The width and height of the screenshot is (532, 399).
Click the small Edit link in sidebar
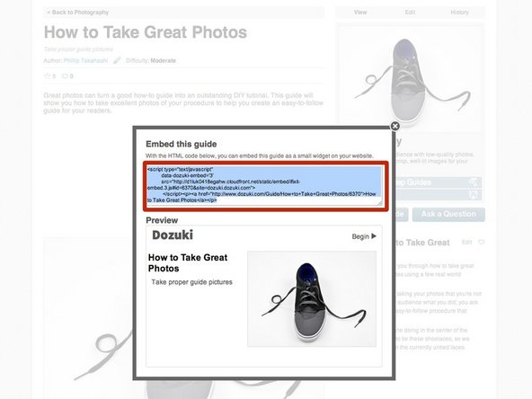point(467,243)
